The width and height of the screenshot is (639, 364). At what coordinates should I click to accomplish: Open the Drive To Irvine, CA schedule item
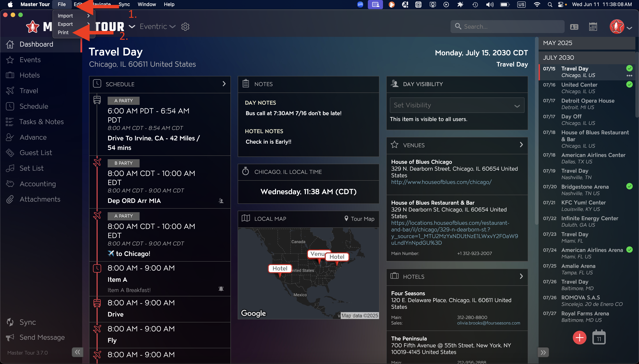[160, 124]
